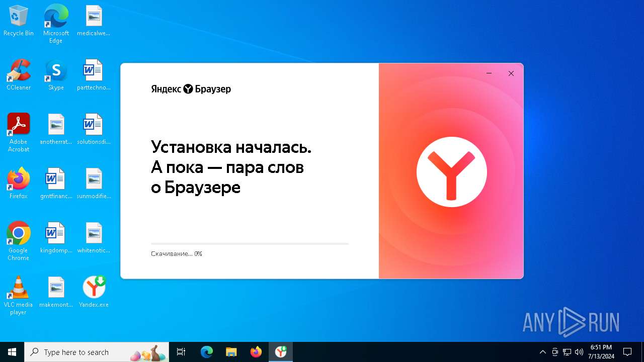Open VLC media player desktop shortcut
644x362 pixels.
[x=19, y=295]
